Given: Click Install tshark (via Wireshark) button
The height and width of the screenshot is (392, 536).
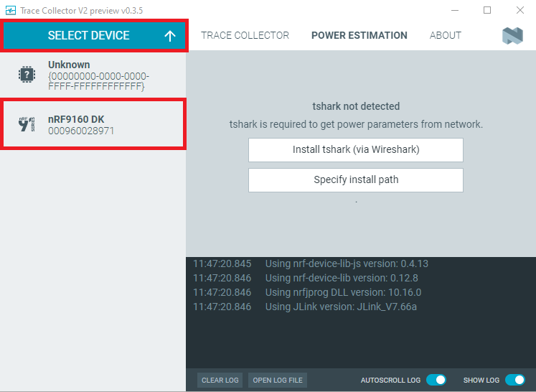Looking at the screenshot, I should pos(355,150).
